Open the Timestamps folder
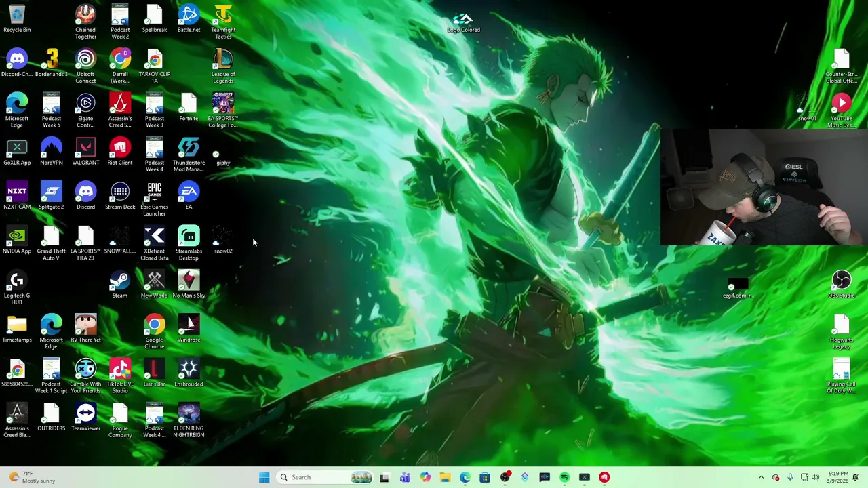Viewport: 868px width, 488px height. coord(17,329)
